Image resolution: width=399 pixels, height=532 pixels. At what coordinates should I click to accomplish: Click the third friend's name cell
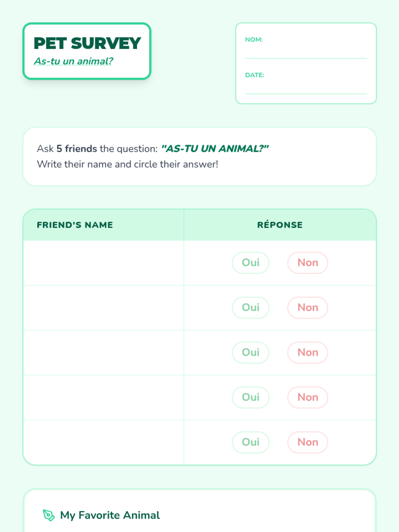(103, 352)
